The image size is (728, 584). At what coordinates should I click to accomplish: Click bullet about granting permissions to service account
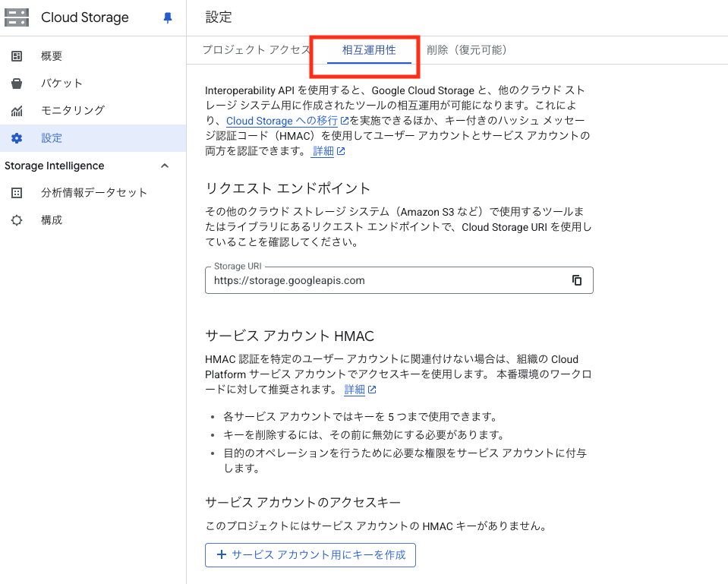point(405,460)
